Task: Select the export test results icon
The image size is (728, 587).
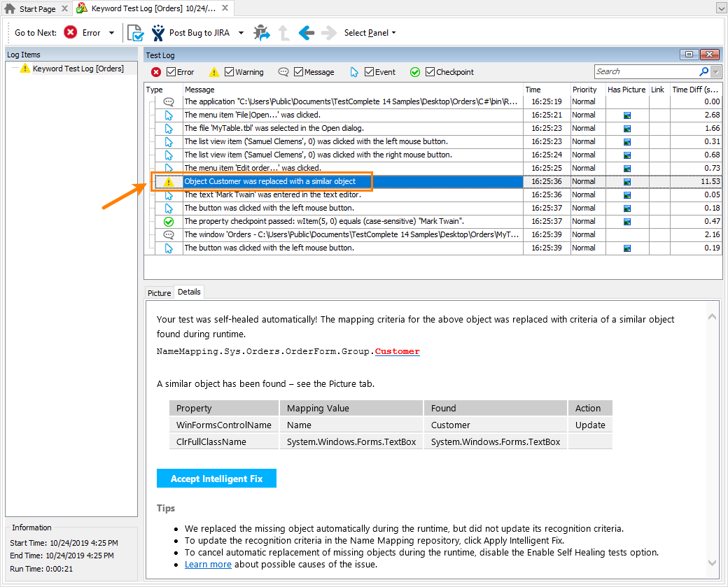Action: 135,32
